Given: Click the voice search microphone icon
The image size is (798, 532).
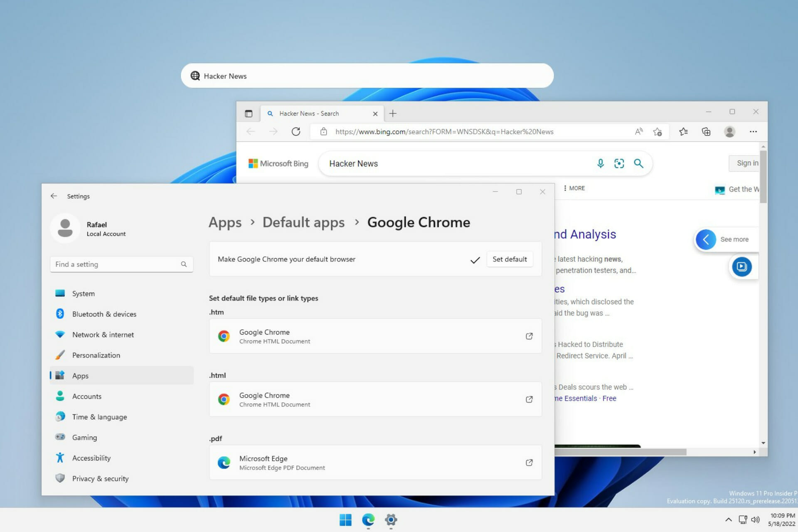Looking at the screenshot, I should tap(600, 163).
